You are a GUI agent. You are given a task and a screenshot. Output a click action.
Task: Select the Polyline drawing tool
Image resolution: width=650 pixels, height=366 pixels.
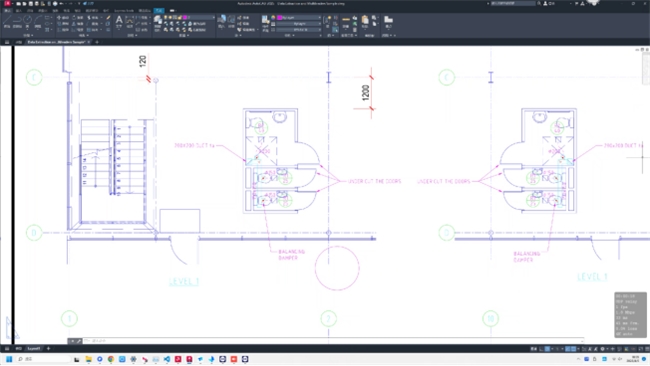[x=17, y=21]
